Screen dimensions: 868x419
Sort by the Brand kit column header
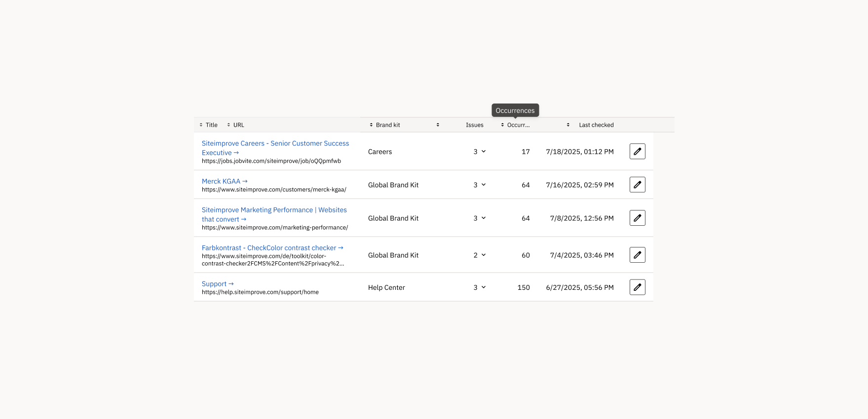point(384,125)
